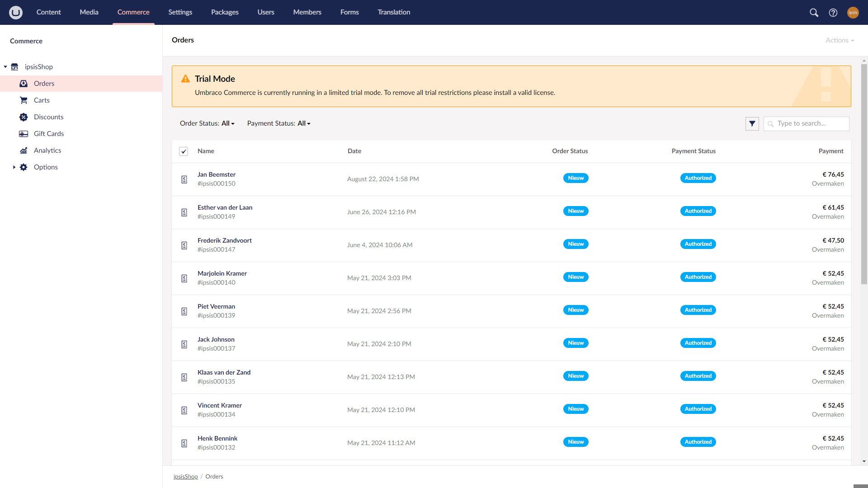Open the Actions dropdown button
Viewport: 868px width, 488px height.
click(839, 40)
